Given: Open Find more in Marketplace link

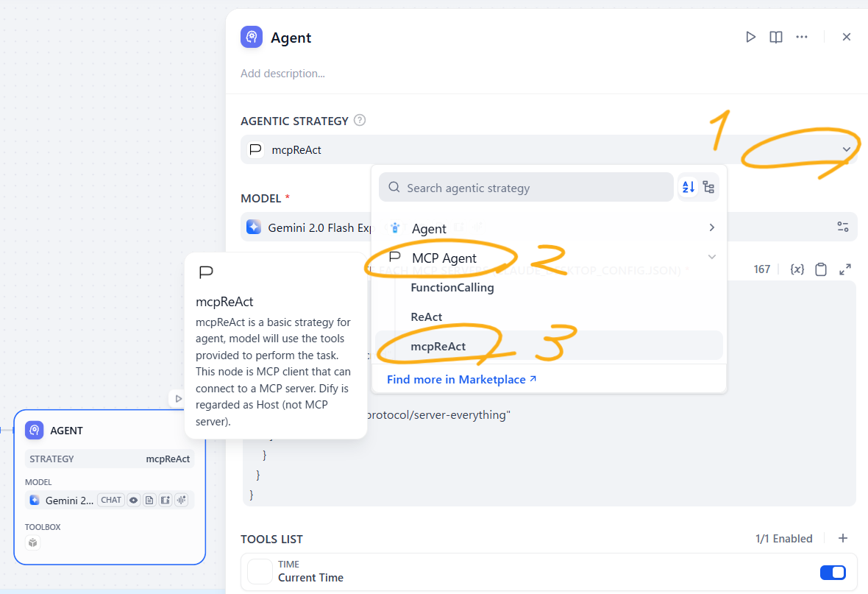Looking at the screenshot, I should 461,380.
